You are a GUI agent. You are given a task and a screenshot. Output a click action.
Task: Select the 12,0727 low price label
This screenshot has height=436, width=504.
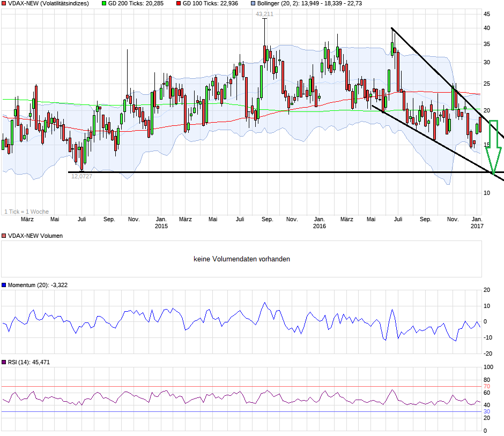pyautogui.click(x=81, y=176)
